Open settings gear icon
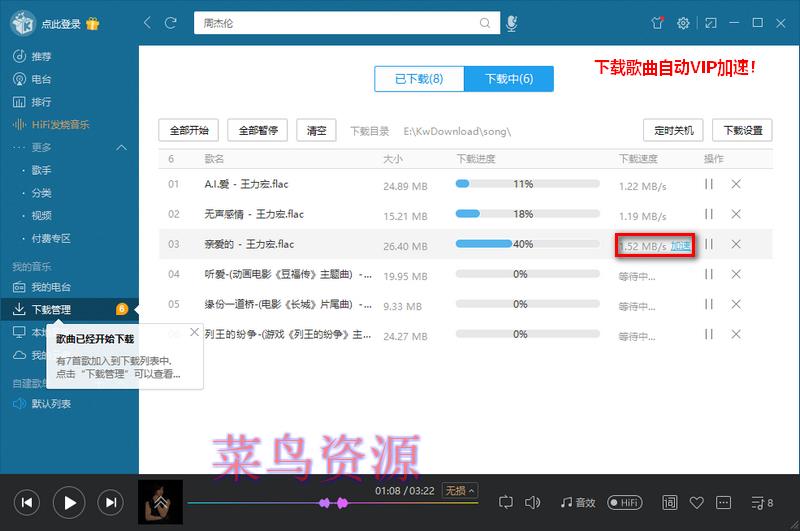This screenshot has width=800, height=531. (683, 23)
